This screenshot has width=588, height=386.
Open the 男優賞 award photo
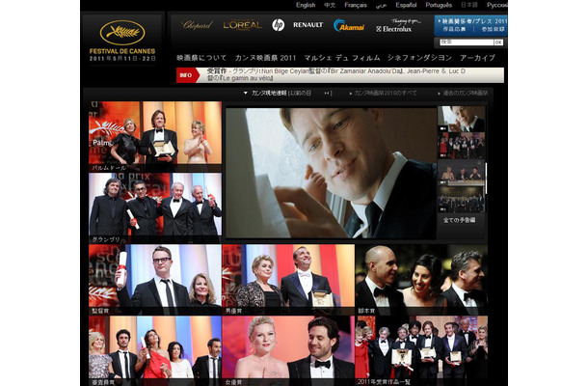click(288, 279)
